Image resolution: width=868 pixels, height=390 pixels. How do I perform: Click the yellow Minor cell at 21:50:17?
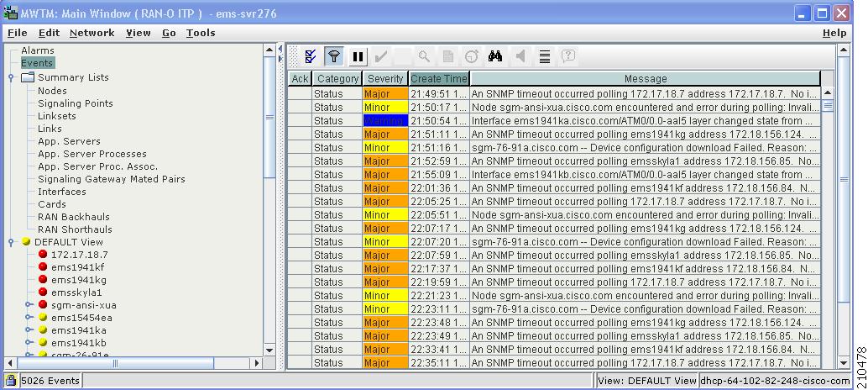tap(385, 107)
